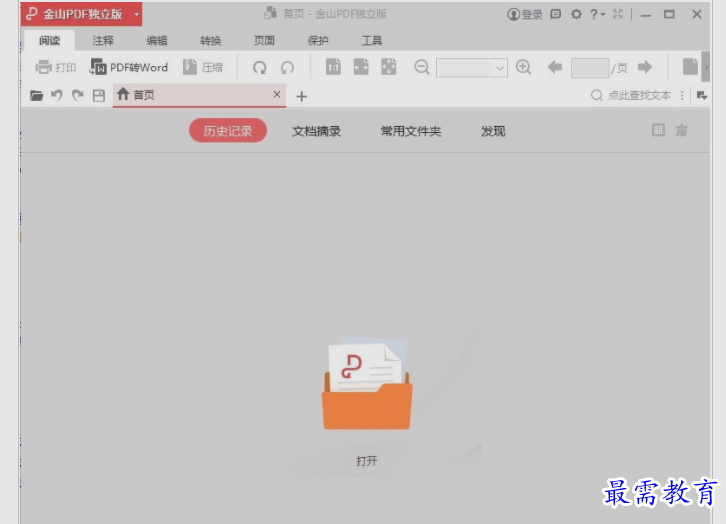726x524 pixels.
Task: Switch to grid view icon
Action: point(658,131)
